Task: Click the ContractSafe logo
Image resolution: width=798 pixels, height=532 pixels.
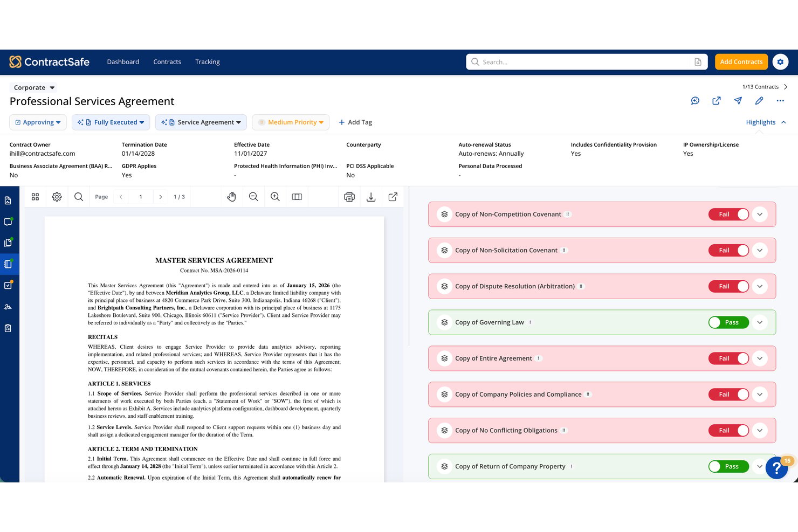Action: 49,62
